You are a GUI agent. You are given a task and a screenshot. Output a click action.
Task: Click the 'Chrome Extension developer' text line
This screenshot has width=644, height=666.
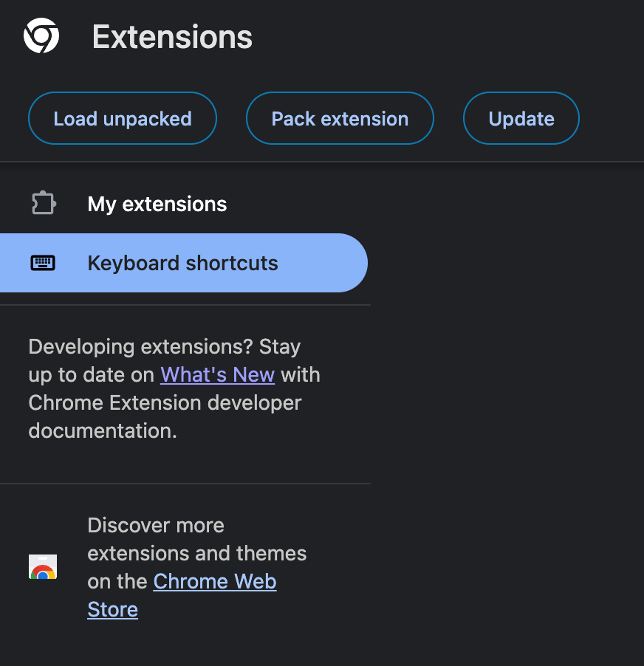pyautogui.click(x=165, y=402)
